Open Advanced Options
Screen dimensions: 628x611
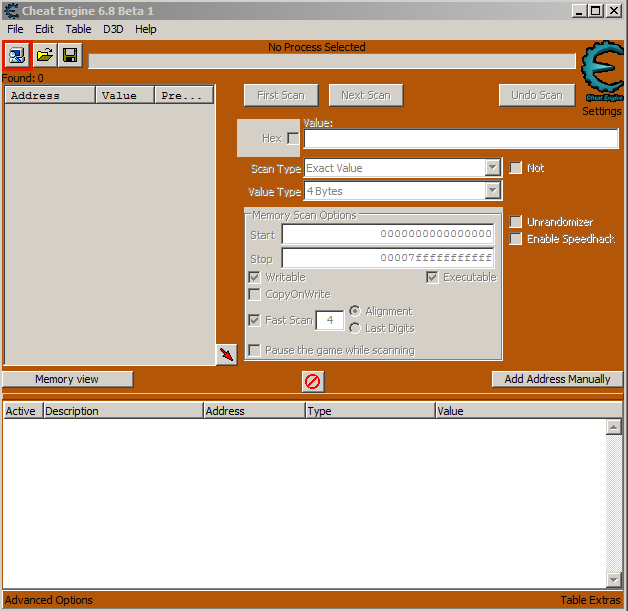point(48,600)
